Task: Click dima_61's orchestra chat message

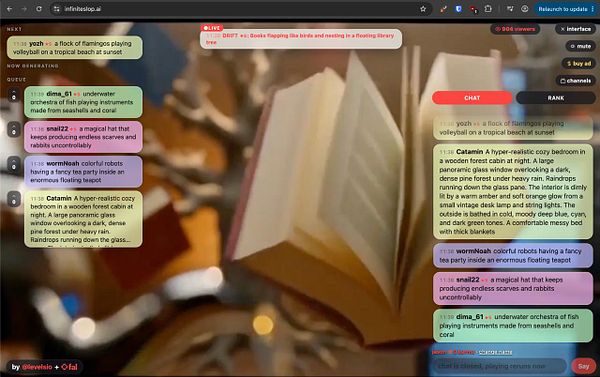Action: click(513, 325)
